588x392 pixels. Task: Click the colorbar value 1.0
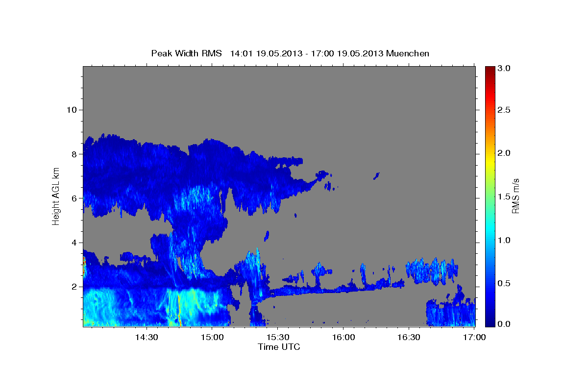pos(504,240)
